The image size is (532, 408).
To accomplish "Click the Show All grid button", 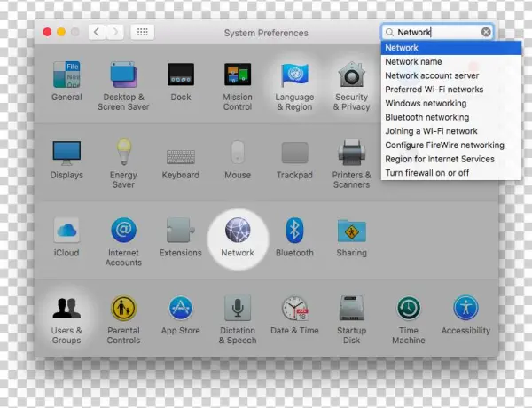I will (x=143, y=32).
